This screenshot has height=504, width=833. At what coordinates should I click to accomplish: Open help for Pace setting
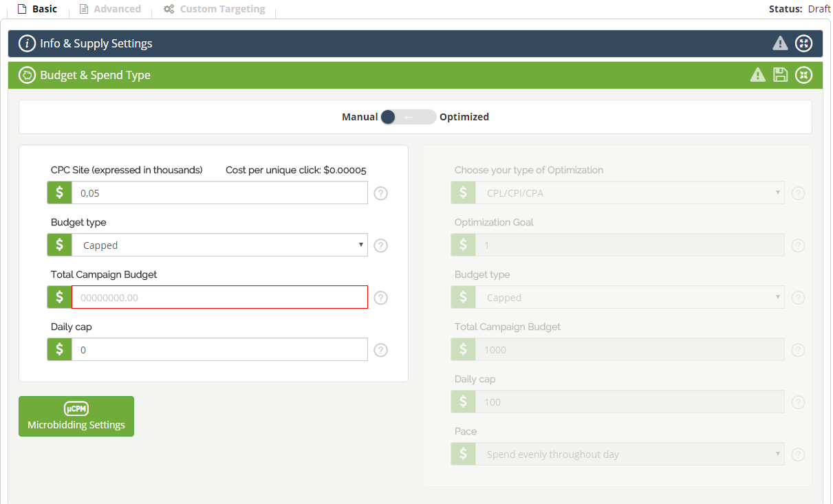[x=798, y=454]
